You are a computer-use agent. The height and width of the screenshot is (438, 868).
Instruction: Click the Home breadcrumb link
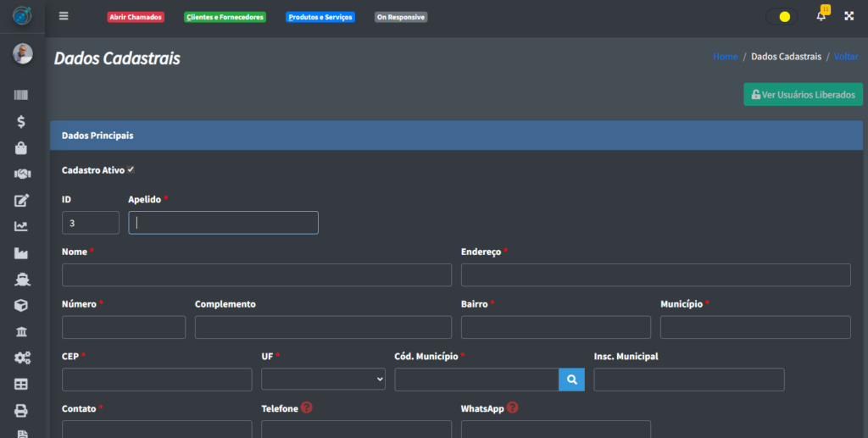click(x=725, y=57)
